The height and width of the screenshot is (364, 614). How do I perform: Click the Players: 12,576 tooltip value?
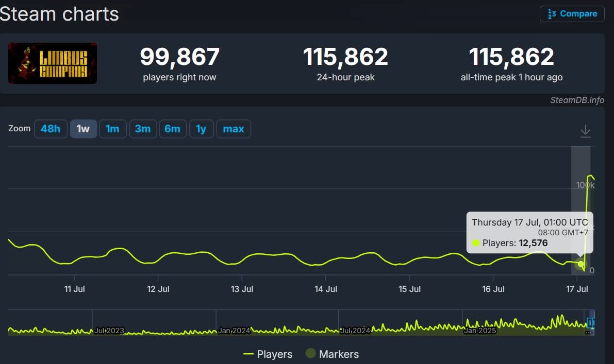tap(516, 243)
